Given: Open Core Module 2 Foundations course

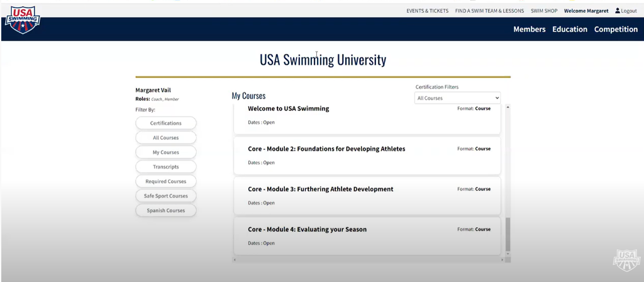Looking at the screenshot, I should 326,149.
